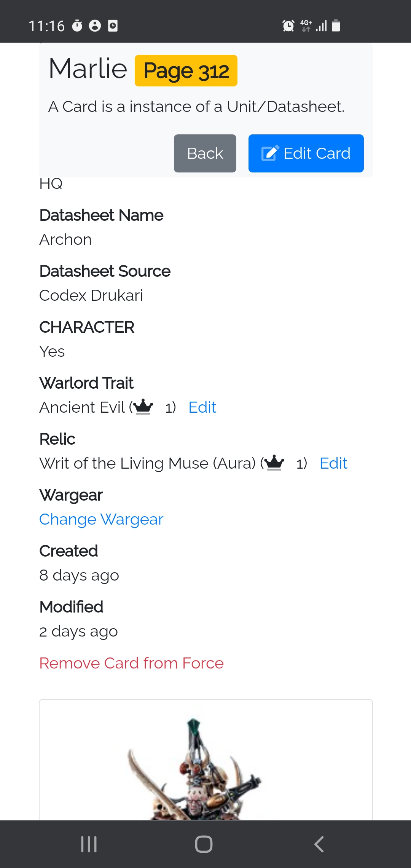Tap the Archon miniature image
The width and height of the screenshot is (411, 868).
click(x=194, y=769)
